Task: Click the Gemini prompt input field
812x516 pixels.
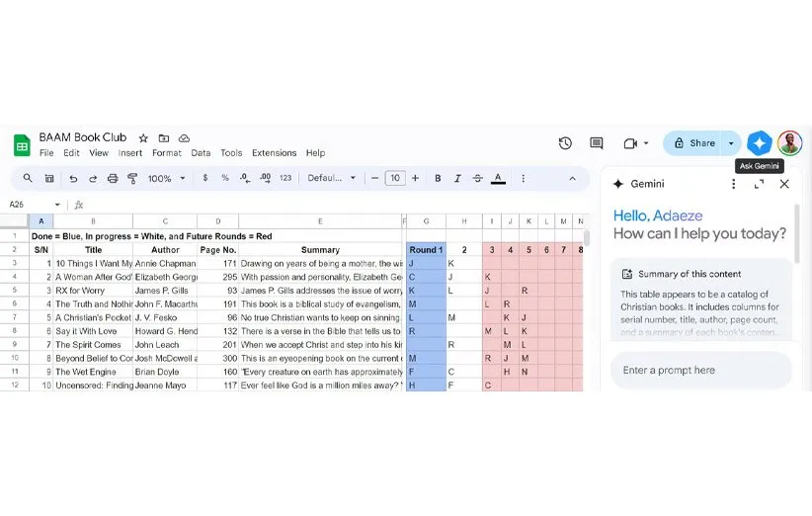Action: 701,371
